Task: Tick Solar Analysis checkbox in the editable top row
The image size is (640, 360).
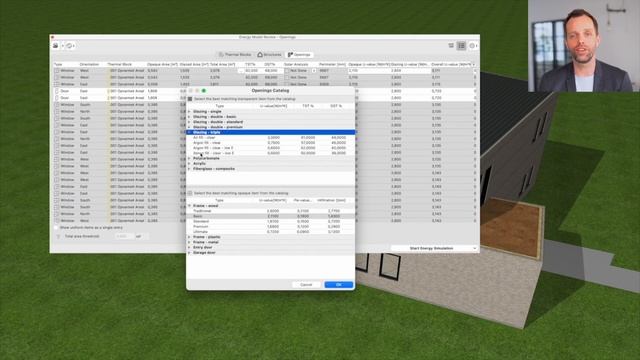Action: [x=287, y=71]
